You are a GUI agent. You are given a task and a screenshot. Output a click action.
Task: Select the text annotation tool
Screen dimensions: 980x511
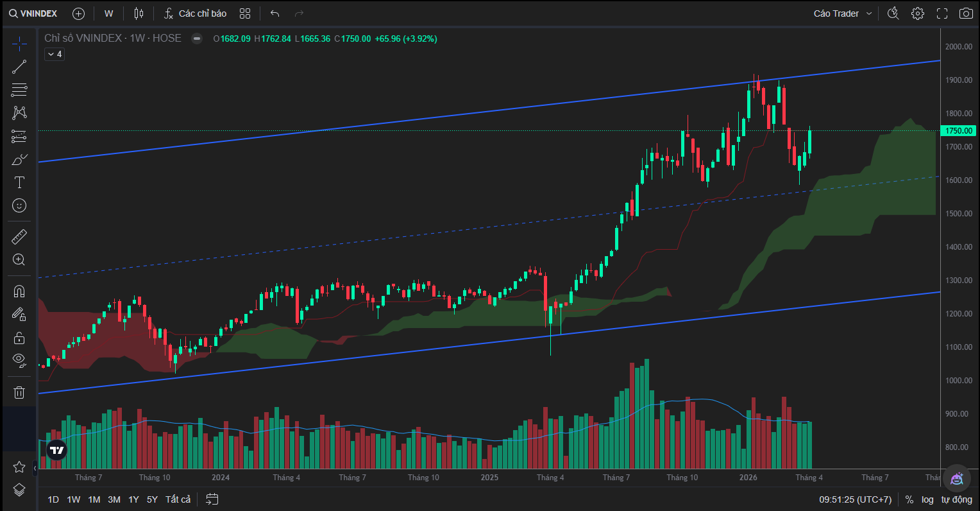coord(19,182)
